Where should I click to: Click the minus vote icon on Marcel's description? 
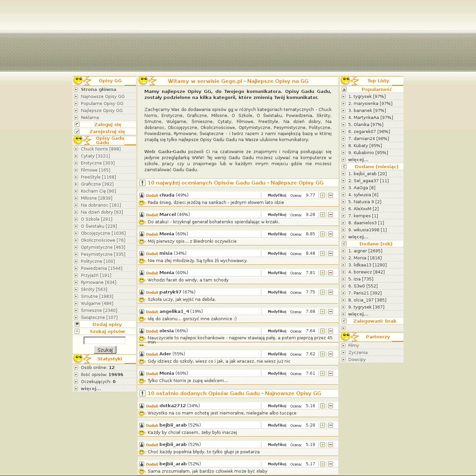pyautogui.click(x=330, y=215)
